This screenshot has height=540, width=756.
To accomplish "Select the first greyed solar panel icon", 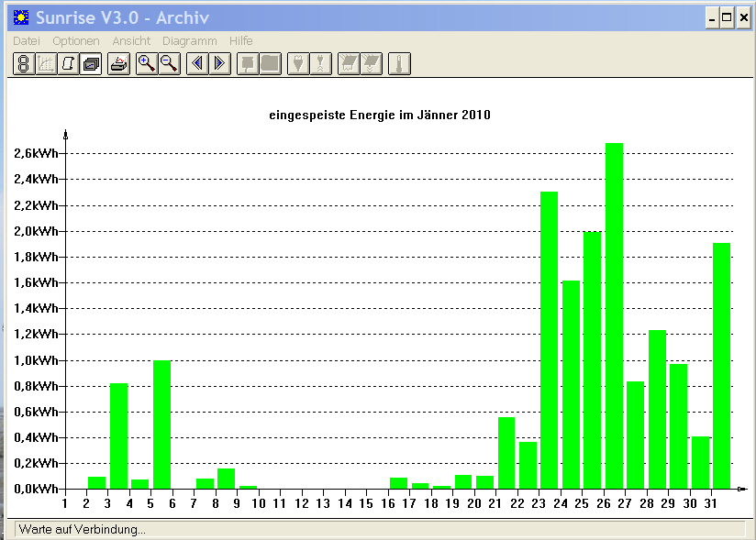I will 349,63.
